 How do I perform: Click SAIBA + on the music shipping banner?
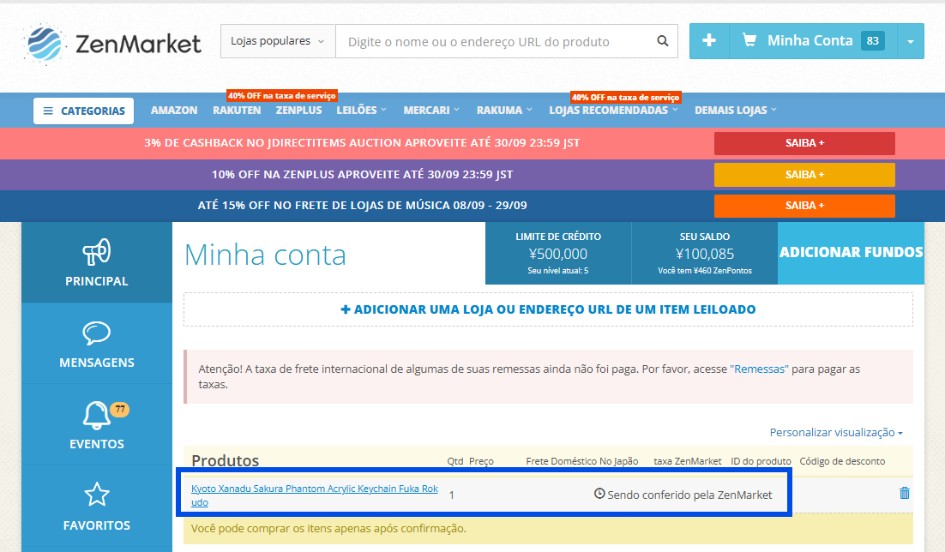tap(804, 205)
